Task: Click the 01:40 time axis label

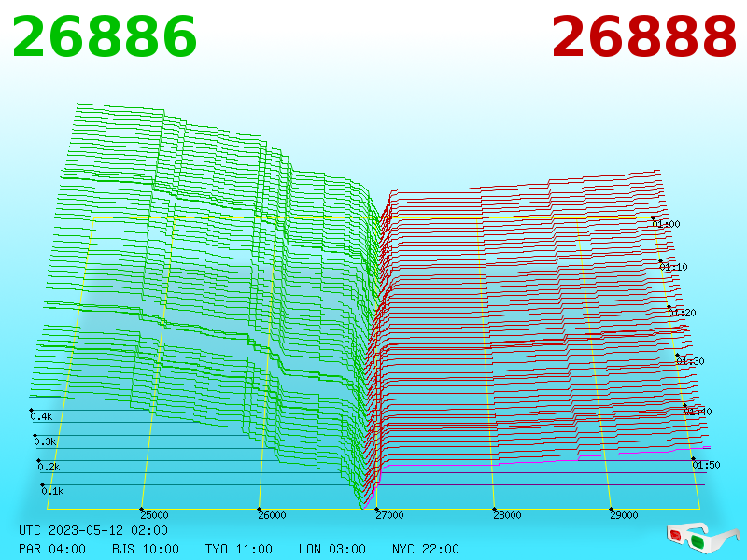Action: point(698,412)
